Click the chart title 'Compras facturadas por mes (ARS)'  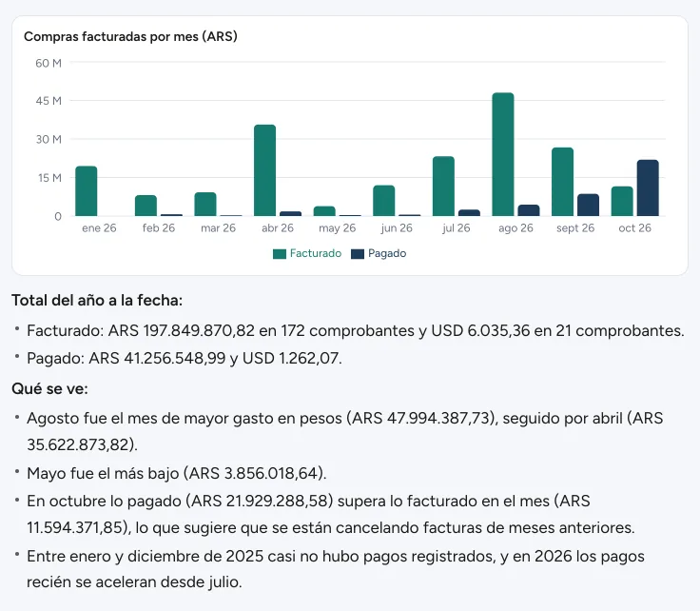point(130,36)
